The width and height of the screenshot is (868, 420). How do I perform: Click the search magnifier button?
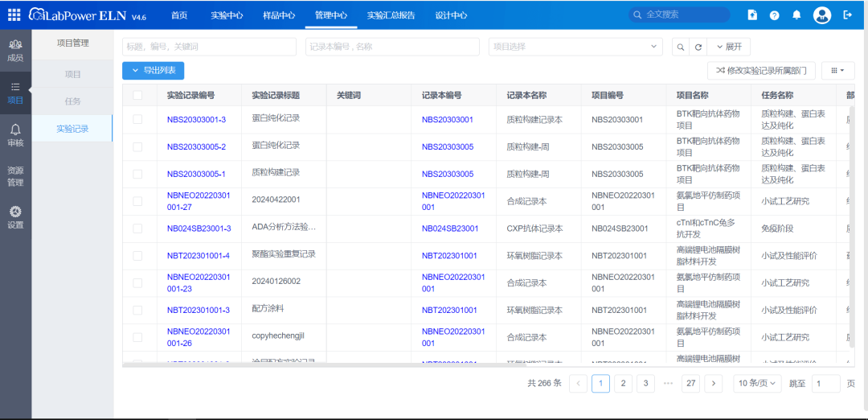[x=681, y=47]
